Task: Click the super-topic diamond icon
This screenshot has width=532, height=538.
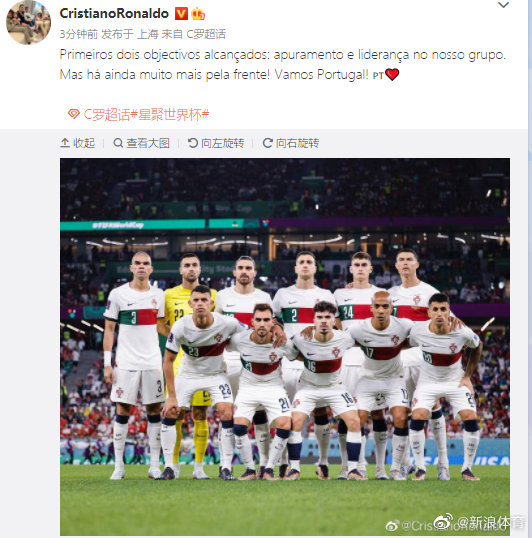Action: (74, 114)
